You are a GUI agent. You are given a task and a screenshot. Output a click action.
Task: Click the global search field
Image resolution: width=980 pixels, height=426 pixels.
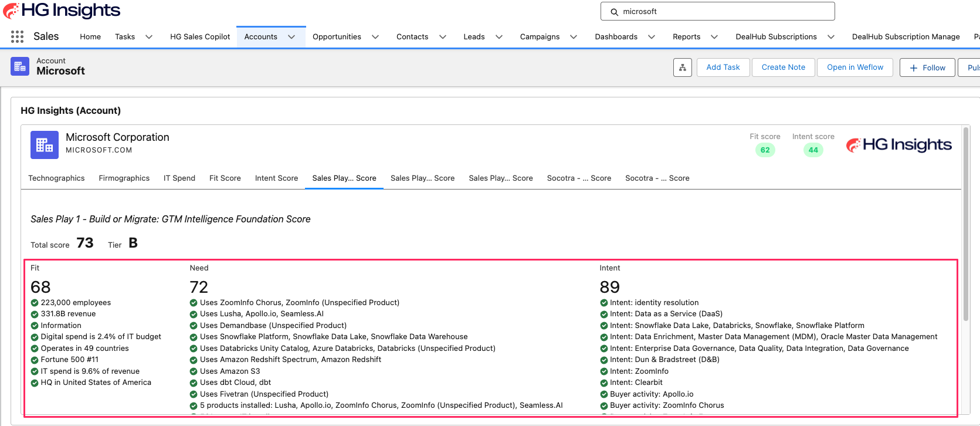[718, 11]
